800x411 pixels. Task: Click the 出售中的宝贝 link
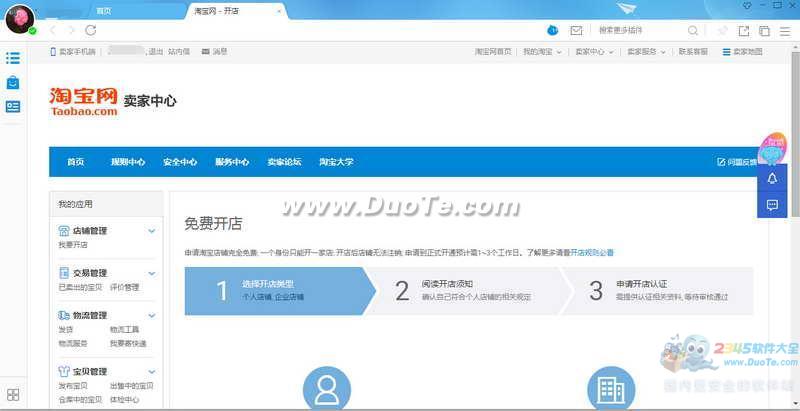pos(132,386)
